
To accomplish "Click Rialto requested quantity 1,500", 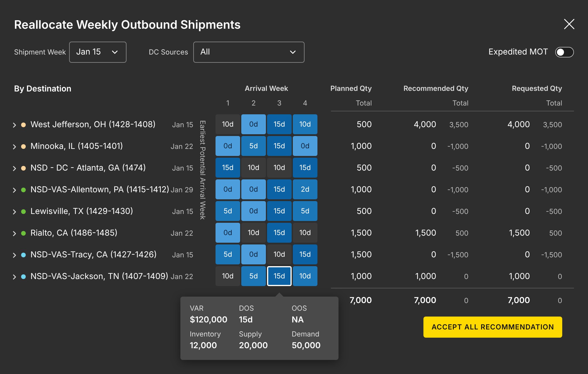I will point(519,233).
